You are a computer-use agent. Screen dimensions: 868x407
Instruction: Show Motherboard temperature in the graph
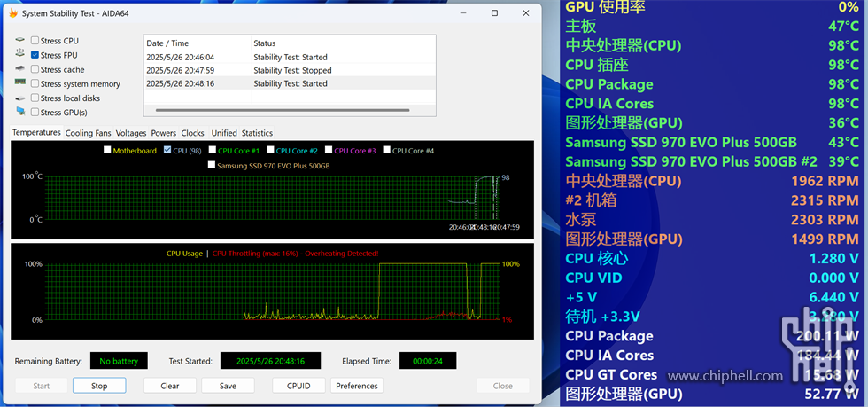point(107,150)
